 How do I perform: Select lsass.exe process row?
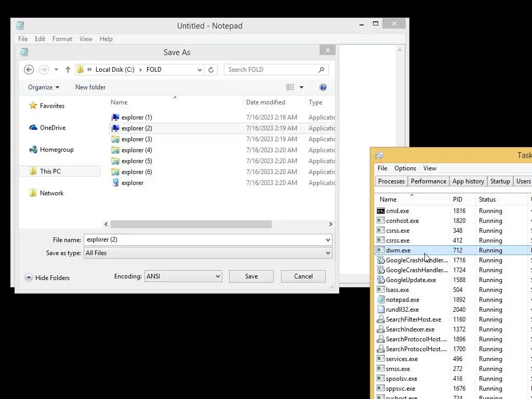tap(454, 290)
